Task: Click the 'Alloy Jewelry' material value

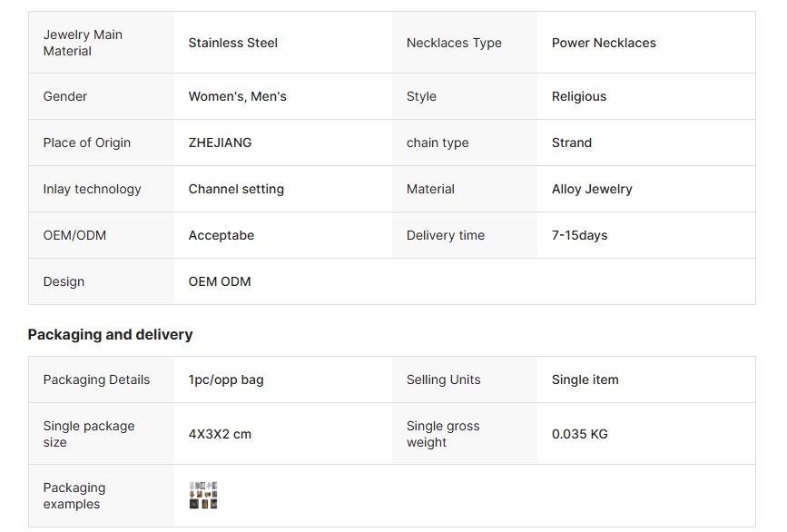Action: tap(592, 189)
